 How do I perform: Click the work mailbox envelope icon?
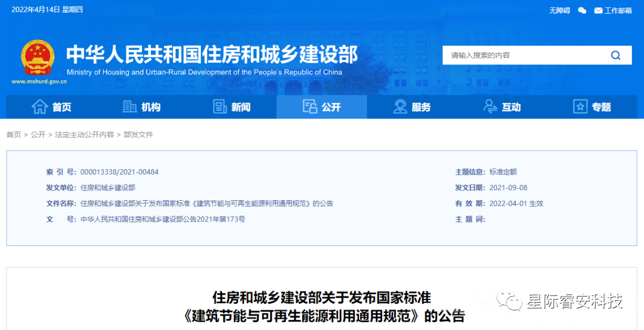(599, 11)
